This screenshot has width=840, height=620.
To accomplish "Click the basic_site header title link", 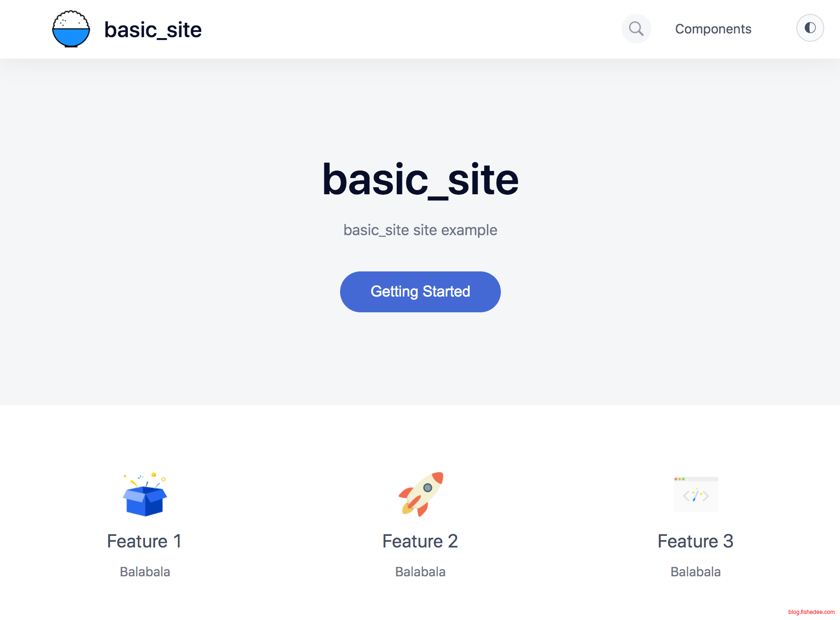I will 153,30.
